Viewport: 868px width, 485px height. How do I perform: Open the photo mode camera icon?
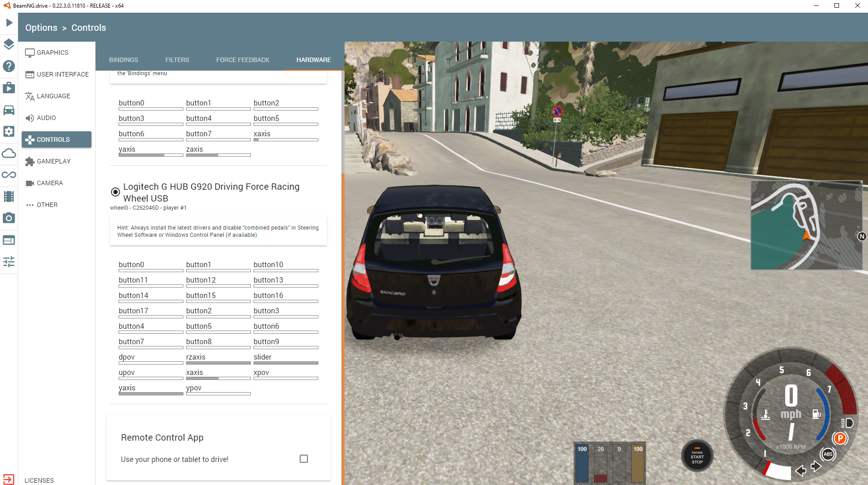[x=9, y=218]
